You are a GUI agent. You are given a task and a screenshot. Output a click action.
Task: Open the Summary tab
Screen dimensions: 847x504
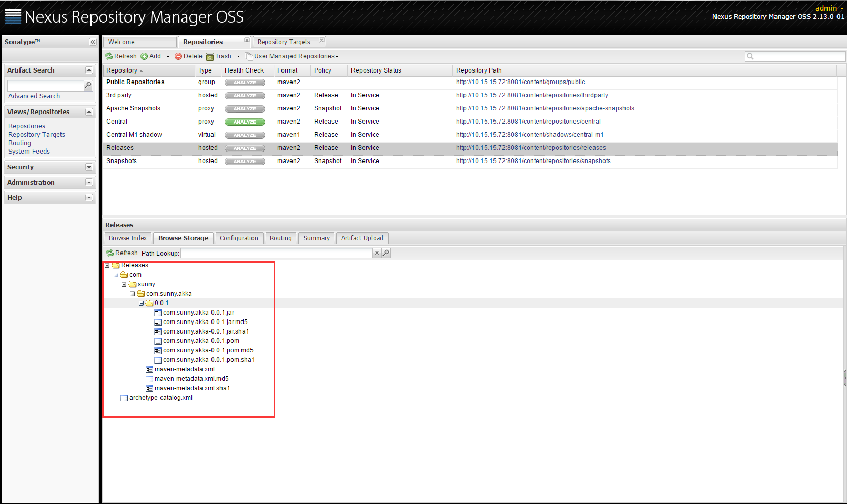tap(317, 238)
